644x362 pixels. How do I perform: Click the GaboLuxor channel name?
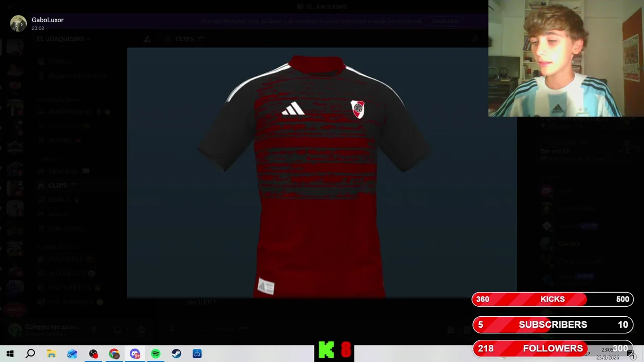[x=48, y=20]
